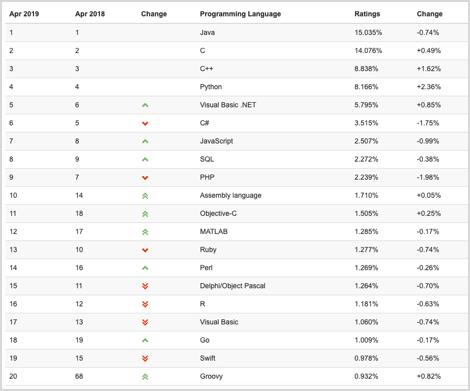Open the Java language entry
The height and width of the screenshot is (391, 470).
point(207,33)
